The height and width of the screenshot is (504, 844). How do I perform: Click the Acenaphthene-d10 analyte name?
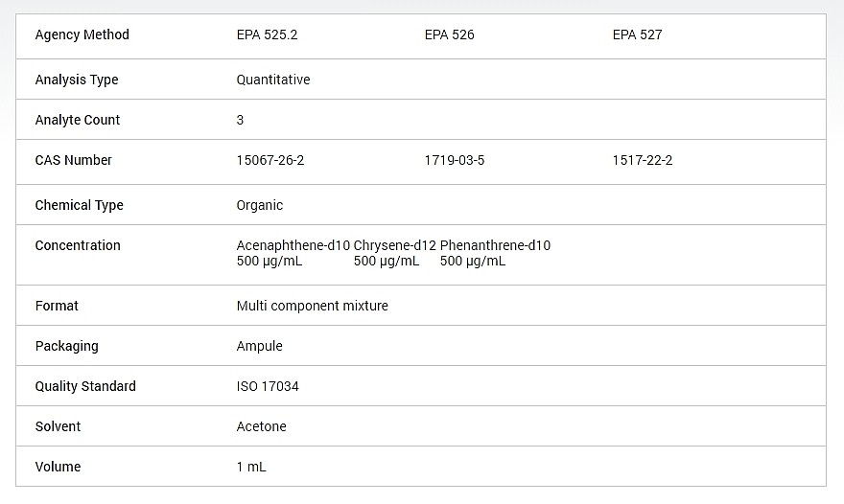(293, 246)
